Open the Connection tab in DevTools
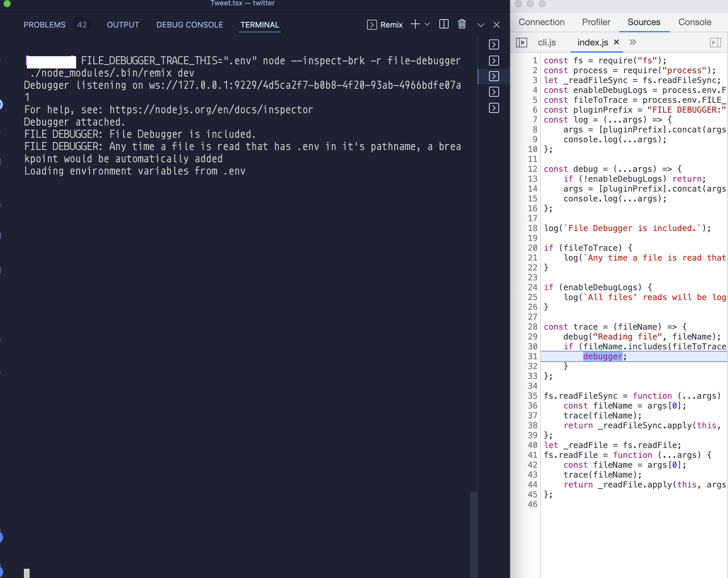 pos(541,22)
